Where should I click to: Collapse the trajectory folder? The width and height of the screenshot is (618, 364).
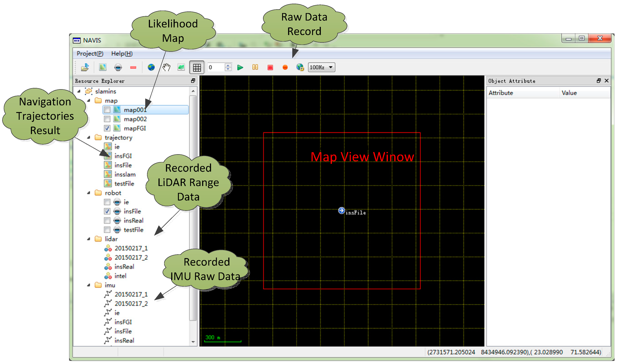click(x=89, y=138)
